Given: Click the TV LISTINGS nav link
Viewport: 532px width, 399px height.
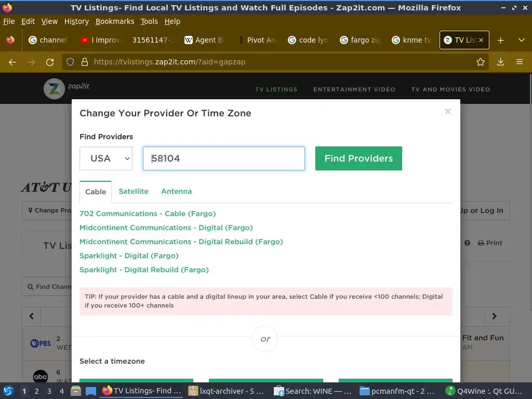Looking at the screenshot, I should tap(276, 89).
